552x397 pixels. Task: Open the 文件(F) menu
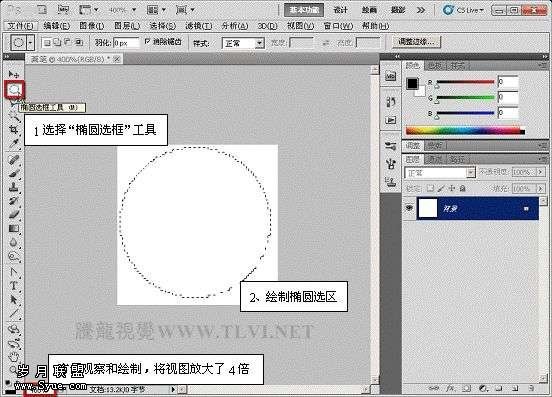[20, 26]
